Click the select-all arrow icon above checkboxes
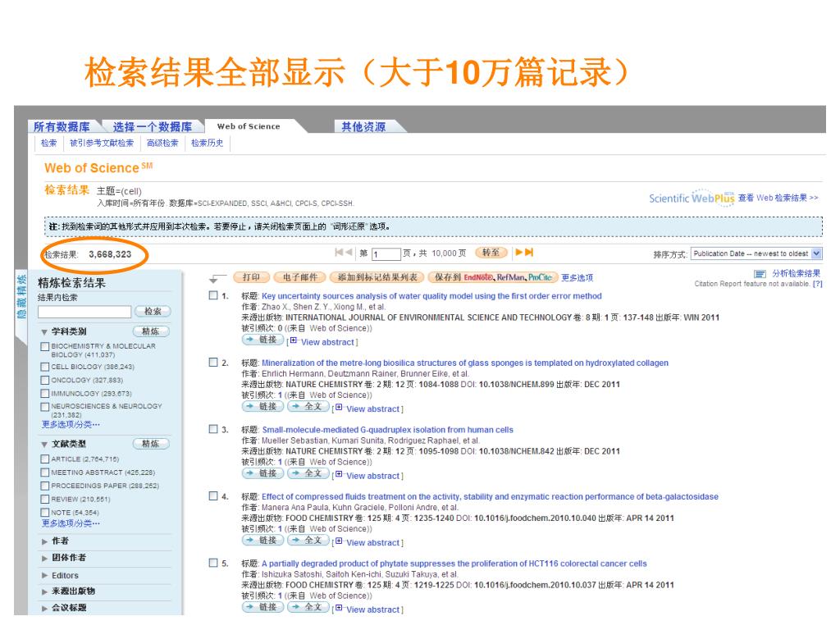 [x=217, y=278]
